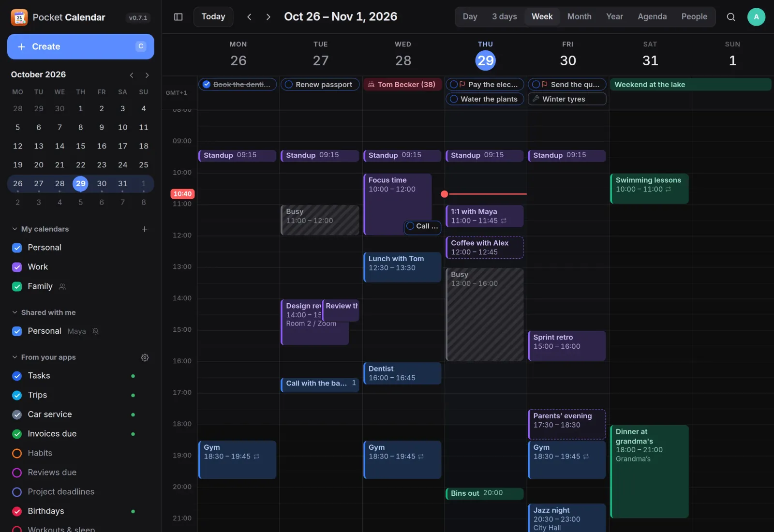This screenshot has height=532, width=774.
Task: Enable the Habits calendar
Action: [17, 453]
